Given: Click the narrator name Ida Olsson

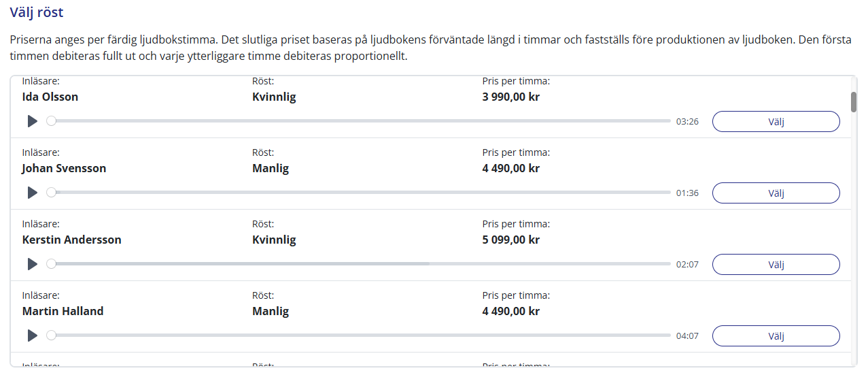Looking at the screenshot, I should tap(50, 97).
